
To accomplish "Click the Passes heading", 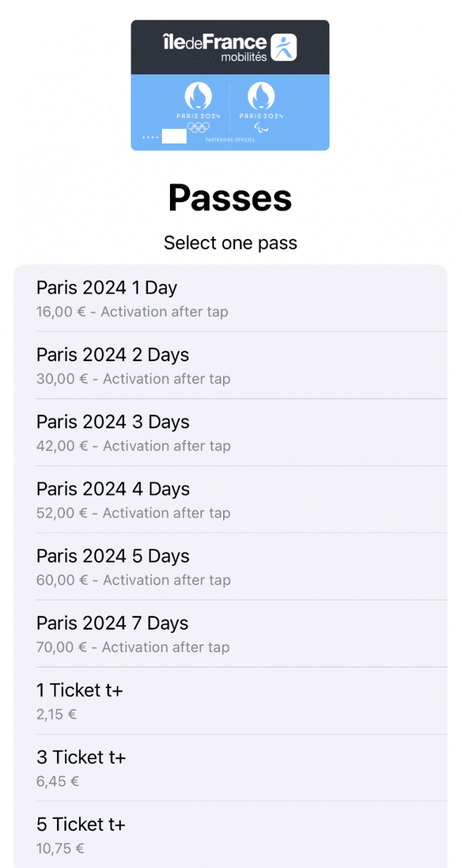I will pyautogui.click(x=230, y=197).
